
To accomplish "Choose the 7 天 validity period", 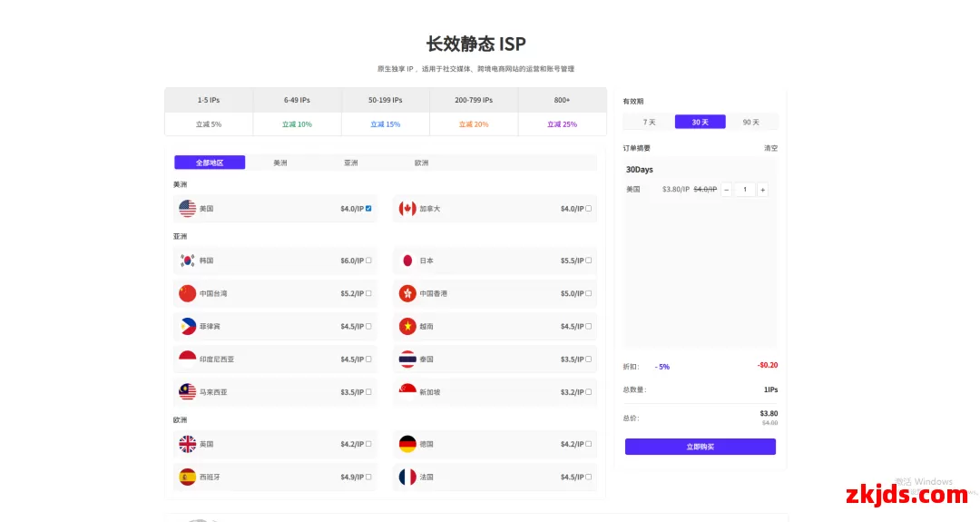I will [650, 122].
